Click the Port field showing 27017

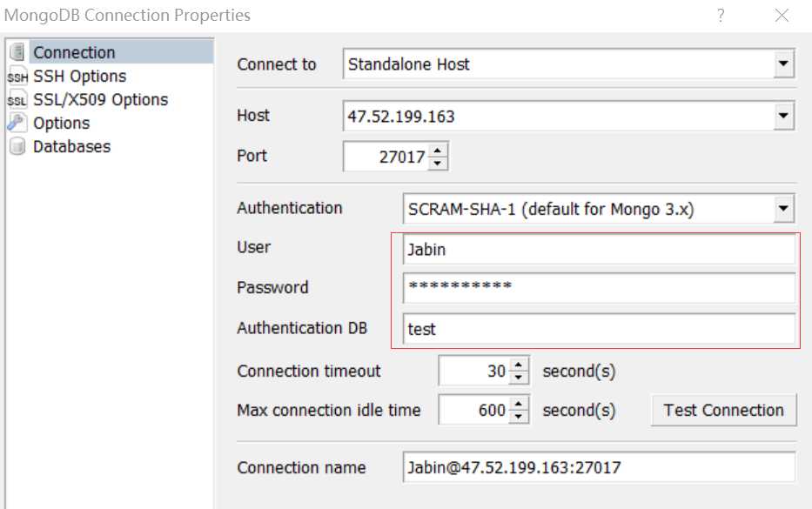point(386,157)
